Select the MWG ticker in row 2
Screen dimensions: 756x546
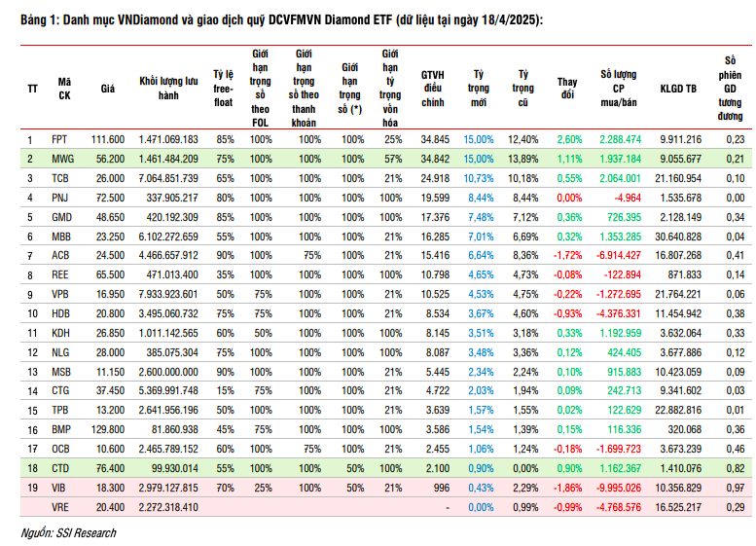[x=62, y=159]
